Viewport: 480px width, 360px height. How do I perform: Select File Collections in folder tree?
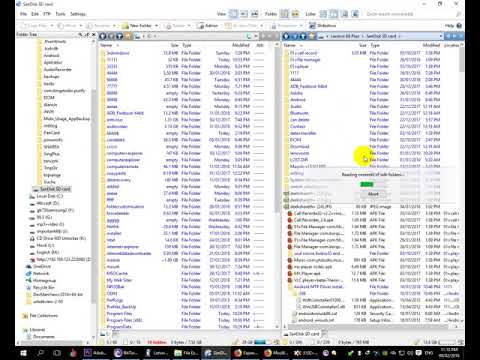(x=44, y=315)
